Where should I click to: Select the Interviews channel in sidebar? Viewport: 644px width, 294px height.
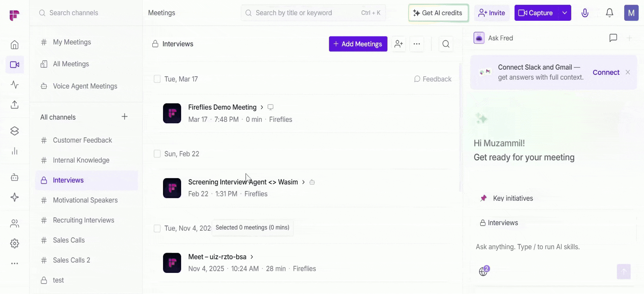pyautogui.click(x=87, y=180)
